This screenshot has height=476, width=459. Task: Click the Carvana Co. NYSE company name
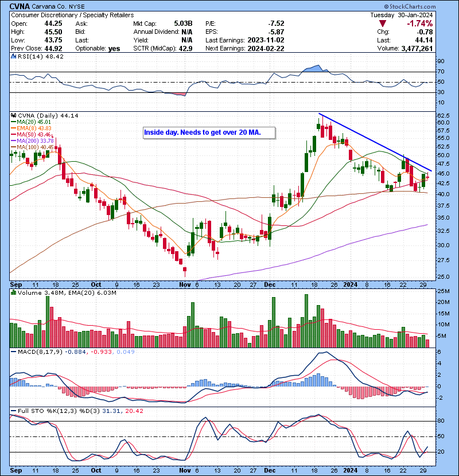point(58,6)
